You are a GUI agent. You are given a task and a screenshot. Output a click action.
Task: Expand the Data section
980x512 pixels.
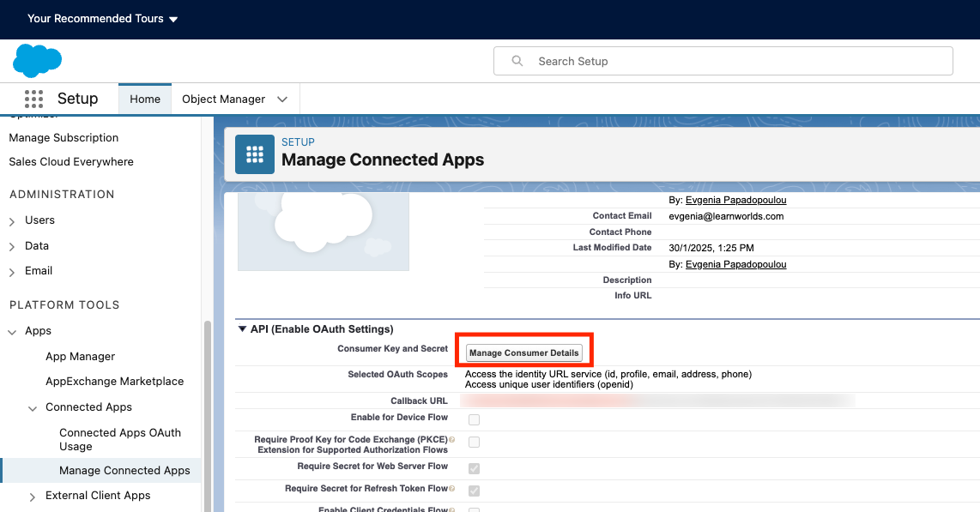[x=12, y=247]
